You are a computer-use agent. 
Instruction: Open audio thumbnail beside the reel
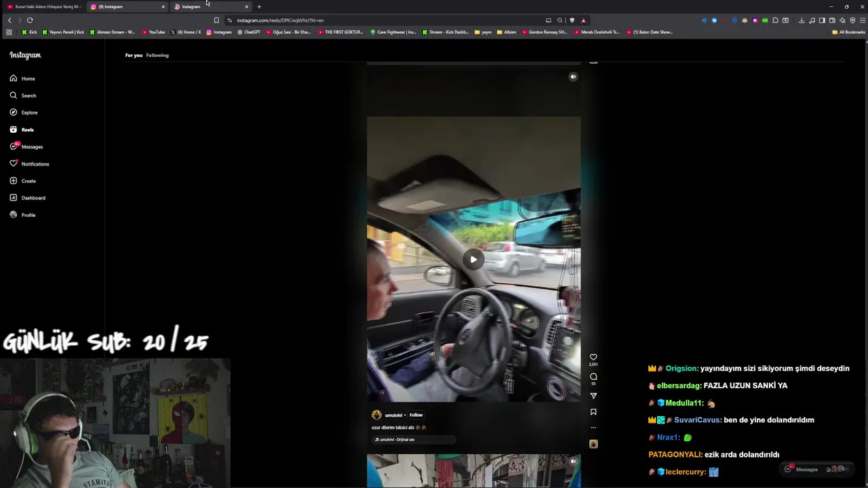coord(593,444)
